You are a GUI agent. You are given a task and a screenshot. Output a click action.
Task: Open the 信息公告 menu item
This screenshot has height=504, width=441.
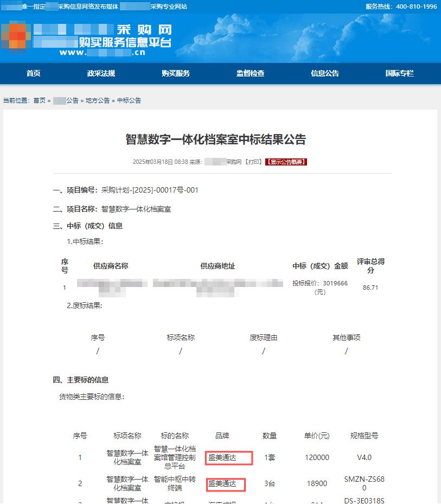[x=327, y=73]
